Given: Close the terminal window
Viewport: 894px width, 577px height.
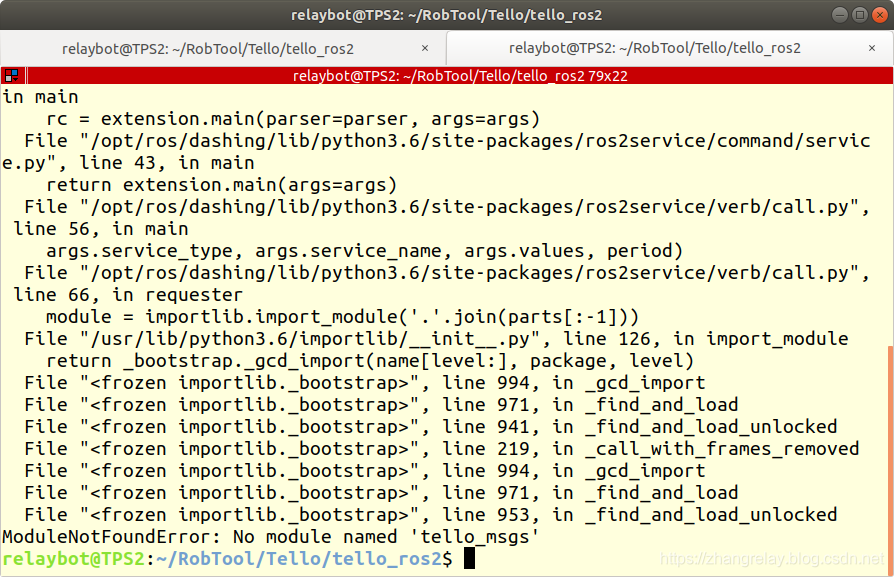Looking at the screenshot, I should pos(880,15).
